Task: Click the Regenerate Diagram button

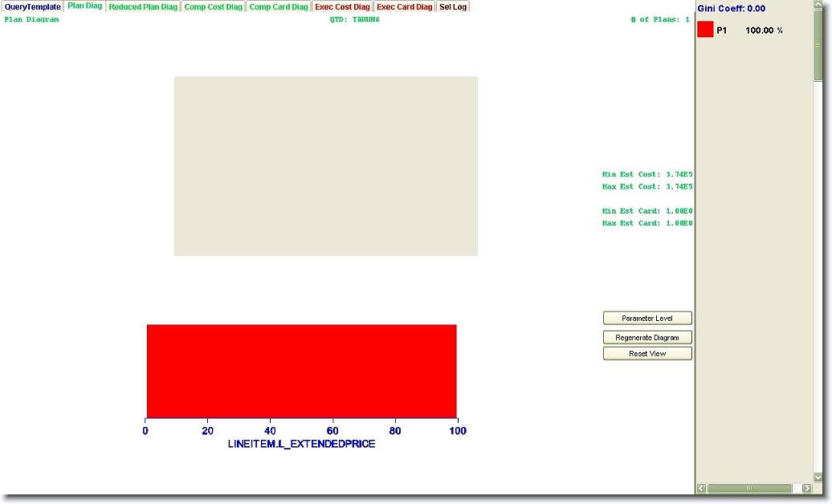Action: [647, 338]
